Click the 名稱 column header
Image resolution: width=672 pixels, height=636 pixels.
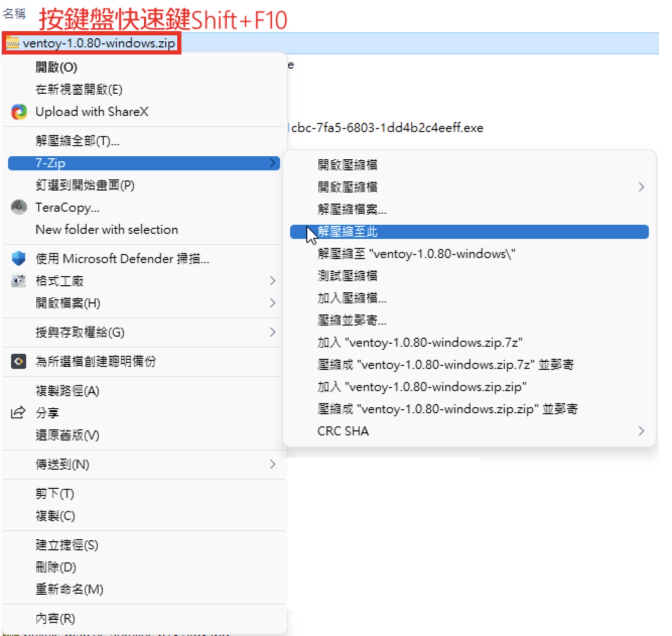[x=14, y=14]
